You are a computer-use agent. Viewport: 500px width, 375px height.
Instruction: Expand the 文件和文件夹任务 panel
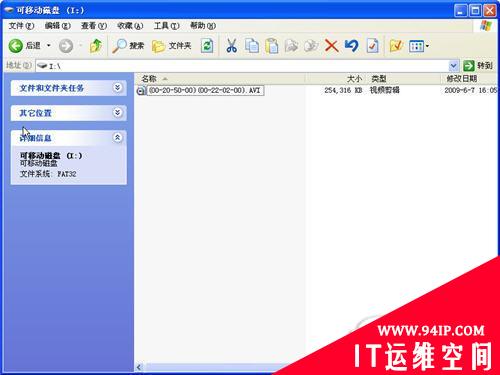click(117, 88)
